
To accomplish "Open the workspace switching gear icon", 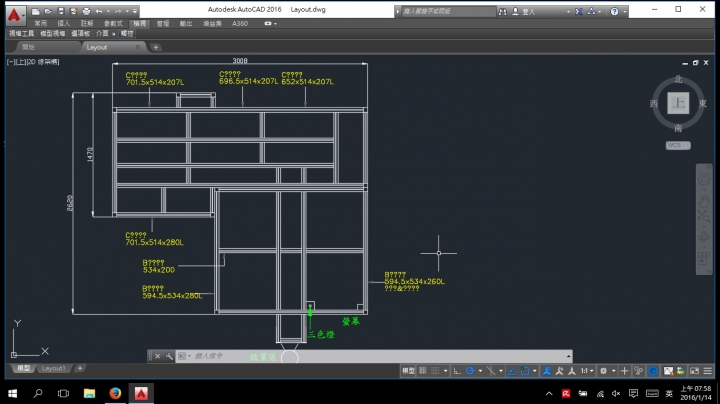I will click(603, 370).
